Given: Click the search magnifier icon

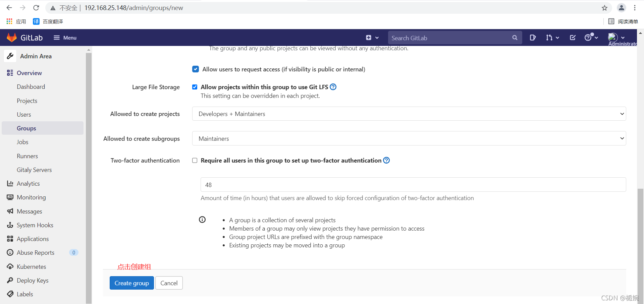Looking at the screenshot, I should click(515, 38).
